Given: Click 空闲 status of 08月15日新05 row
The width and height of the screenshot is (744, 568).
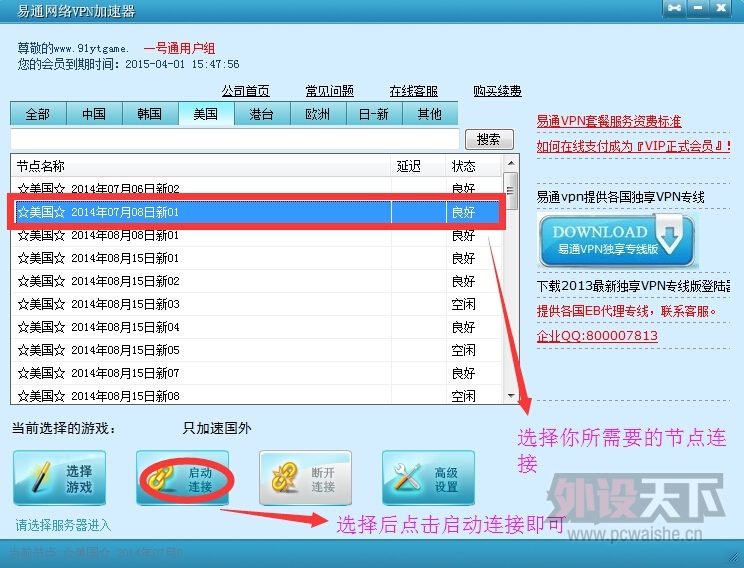Looking at the screenshot, I should [464, 350].
